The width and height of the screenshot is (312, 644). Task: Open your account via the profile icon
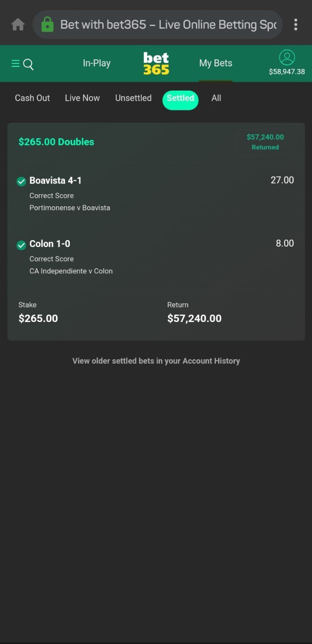click(x=287, y=57)
